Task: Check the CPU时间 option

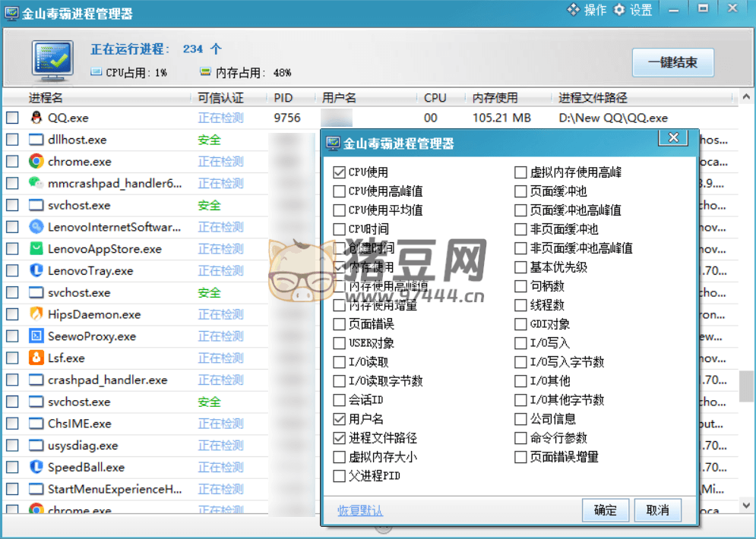Action: [x=340, y=229]
